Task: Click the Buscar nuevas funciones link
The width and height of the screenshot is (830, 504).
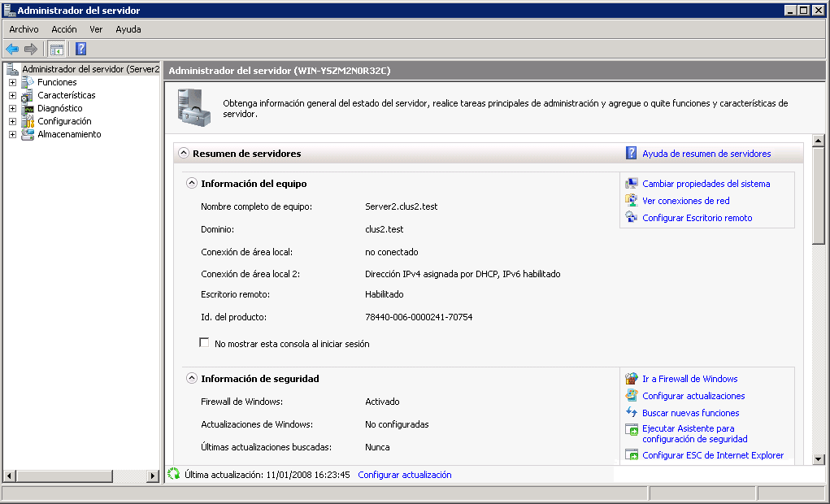Action: tap(690, 412)
